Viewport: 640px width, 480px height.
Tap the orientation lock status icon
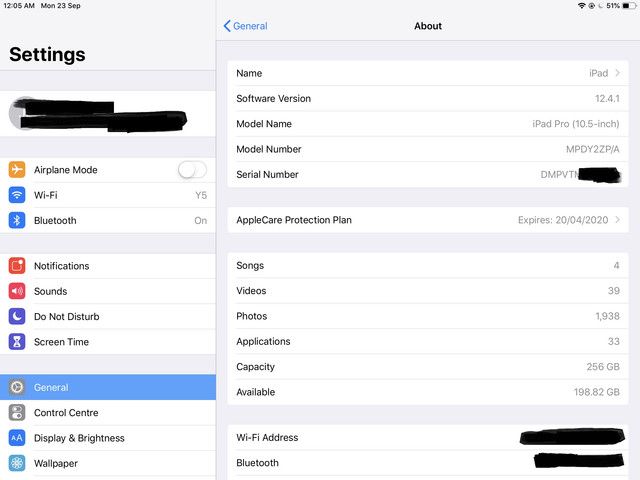pyautogui.click(x=591, y=6)
